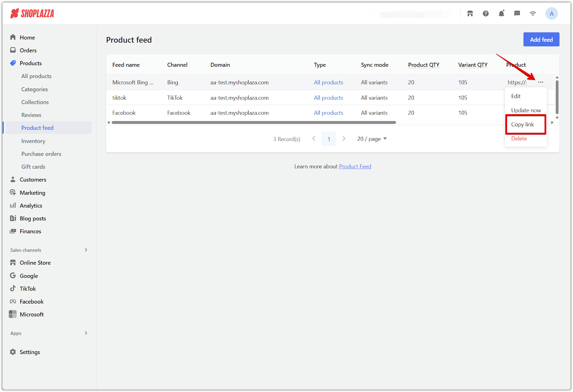The image size is (573, 392).
Task: Open the chat message icon
Action: point(517,14)
